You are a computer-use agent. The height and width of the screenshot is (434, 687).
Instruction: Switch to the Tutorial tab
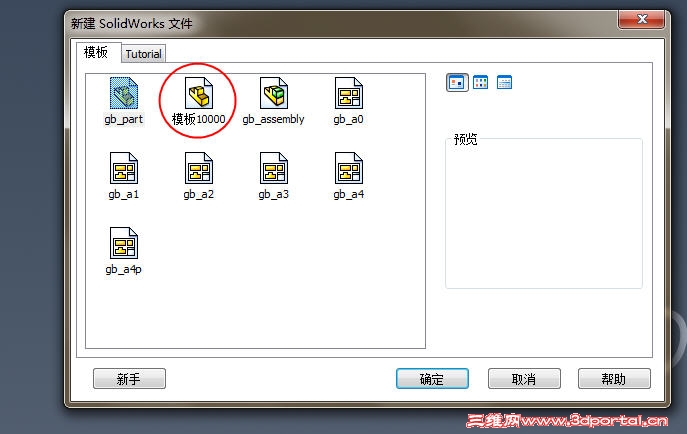pyautogui.click(x=143, y=54)
